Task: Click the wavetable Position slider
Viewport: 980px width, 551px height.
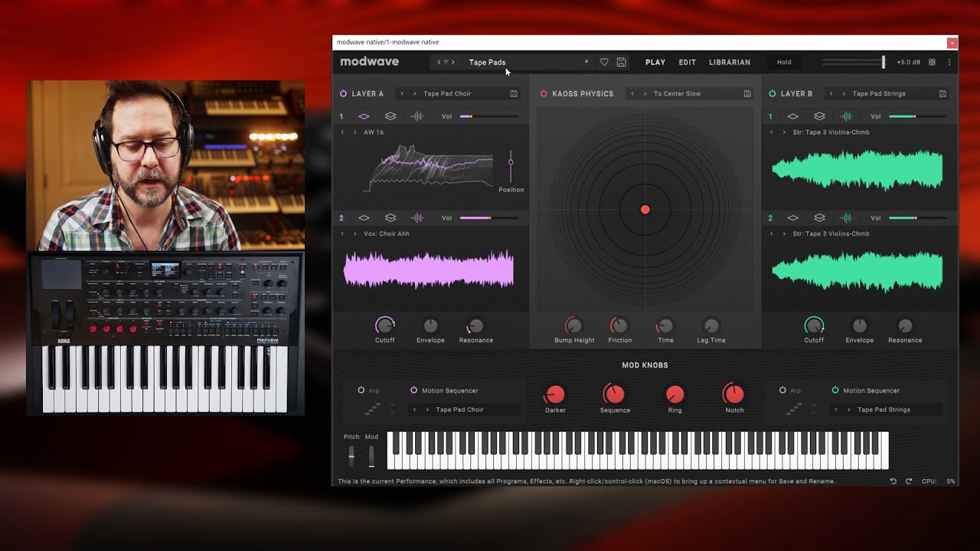Action: [x=511, y=167]
